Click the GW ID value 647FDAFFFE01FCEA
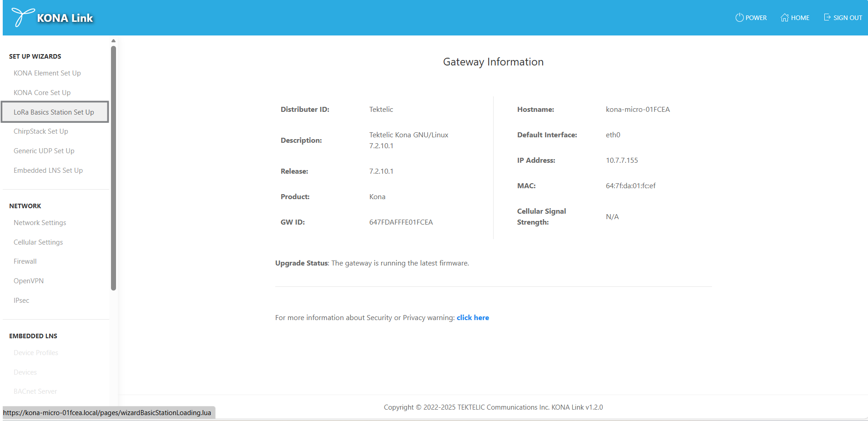The width and height of the screenshot is (868, 421). coord(401,222)
